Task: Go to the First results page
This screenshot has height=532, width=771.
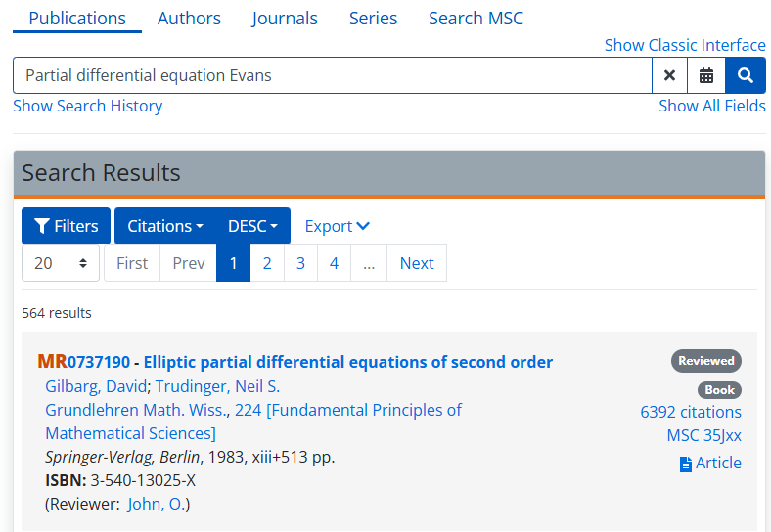Action: coord(132,263)
